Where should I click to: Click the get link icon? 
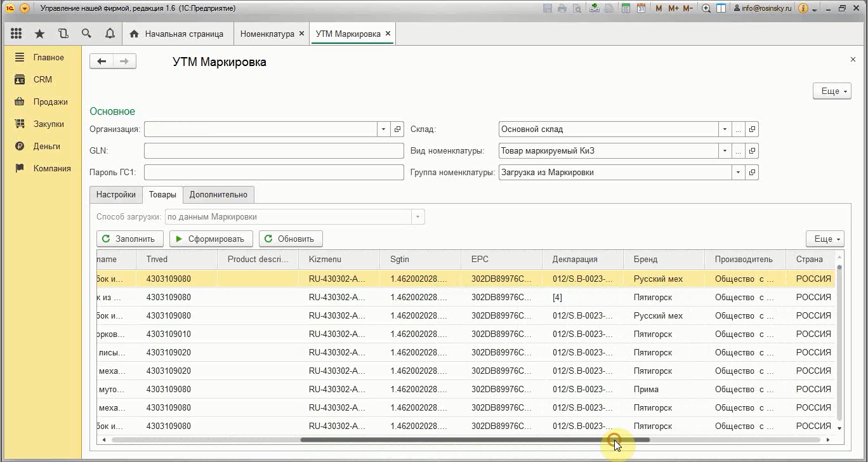[595, 8]
